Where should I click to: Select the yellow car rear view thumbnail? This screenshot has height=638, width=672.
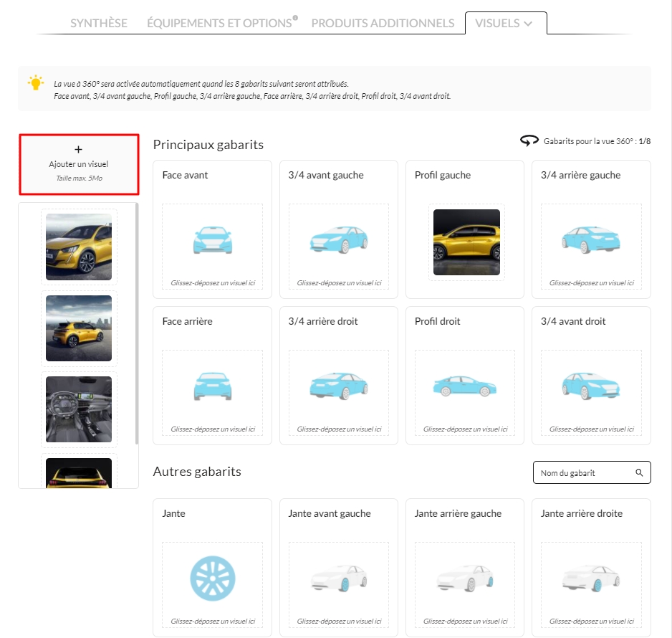point(79,473)
